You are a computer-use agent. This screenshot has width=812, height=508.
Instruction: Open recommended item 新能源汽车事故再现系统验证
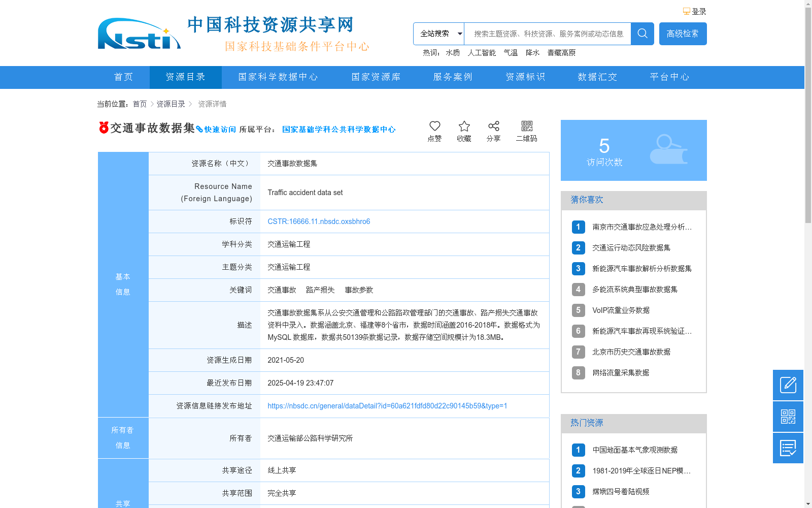click(x=642, y=331)
